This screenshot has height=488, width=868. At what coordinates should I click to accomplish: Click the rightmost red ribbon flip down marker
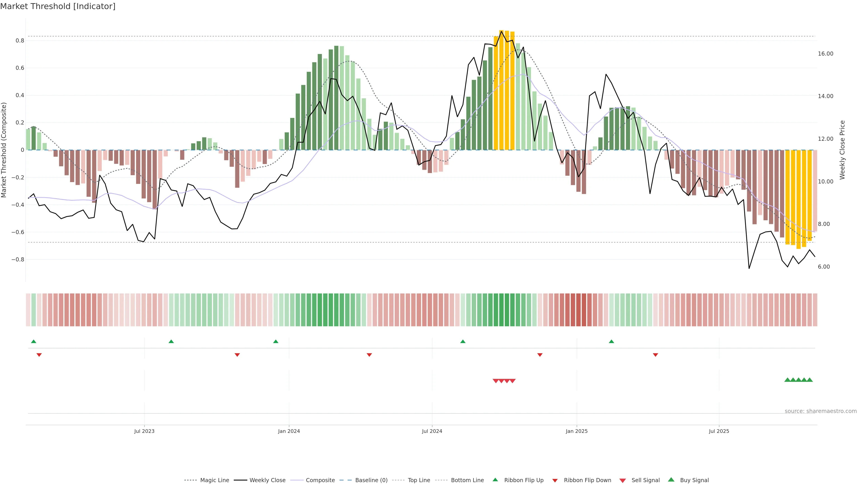click(x=655, y=355)
